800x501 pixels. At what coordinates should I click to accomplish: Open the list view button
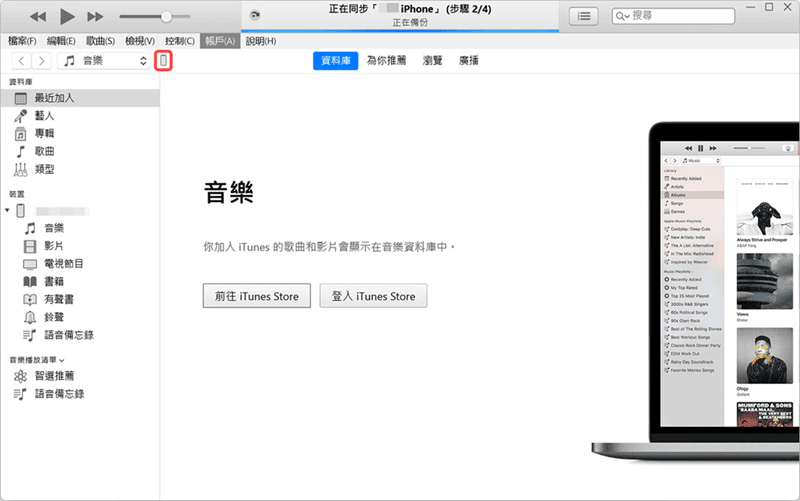pos(584,16)
